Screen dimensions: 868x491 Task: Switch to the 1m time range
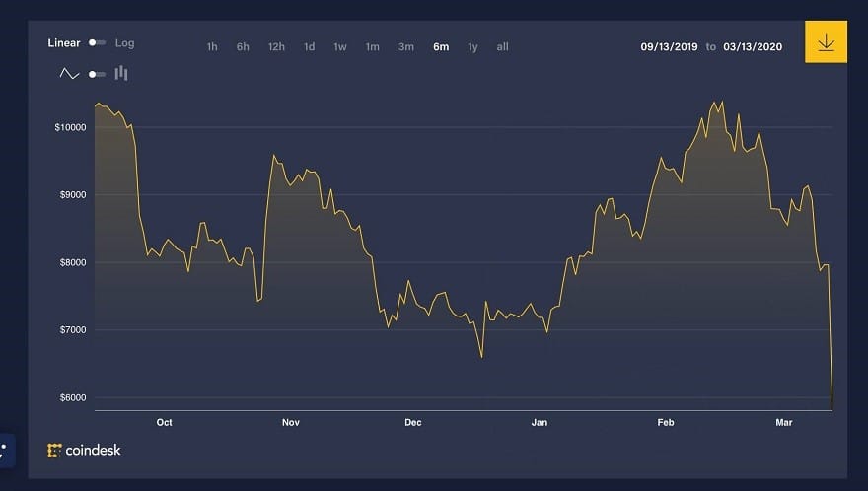click(372, 47)
